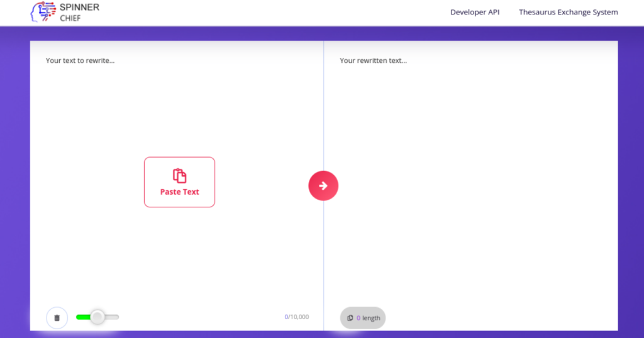This screenshot has width=644, height=338.
Task: Click the clipboard icon above Paste Text
Action: (179, 176)
